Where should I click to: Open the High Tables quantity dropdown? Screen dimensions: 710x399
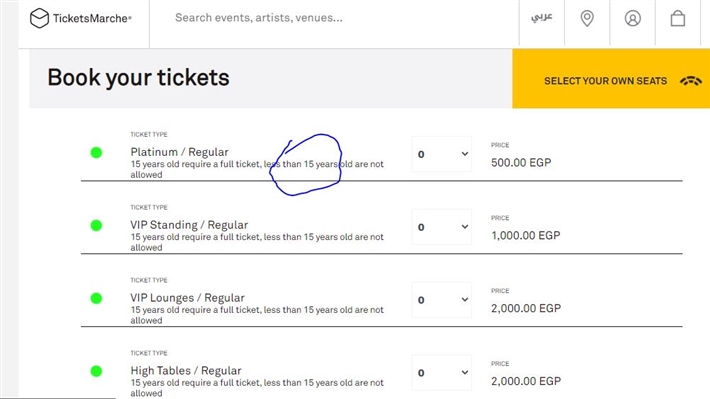(442, 373)
